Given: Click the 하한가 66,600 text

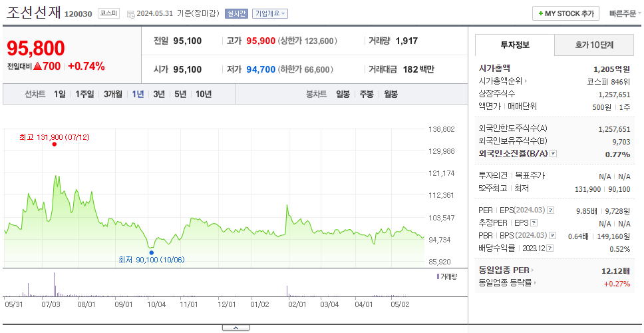Looking at the screenshot, I should pyautogui.click(x=305, y=69).
